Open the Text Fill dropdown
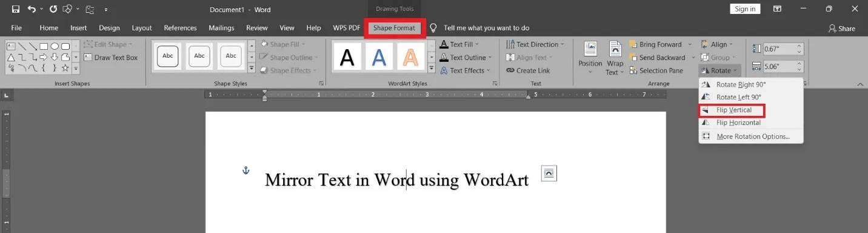 [459, 44]
